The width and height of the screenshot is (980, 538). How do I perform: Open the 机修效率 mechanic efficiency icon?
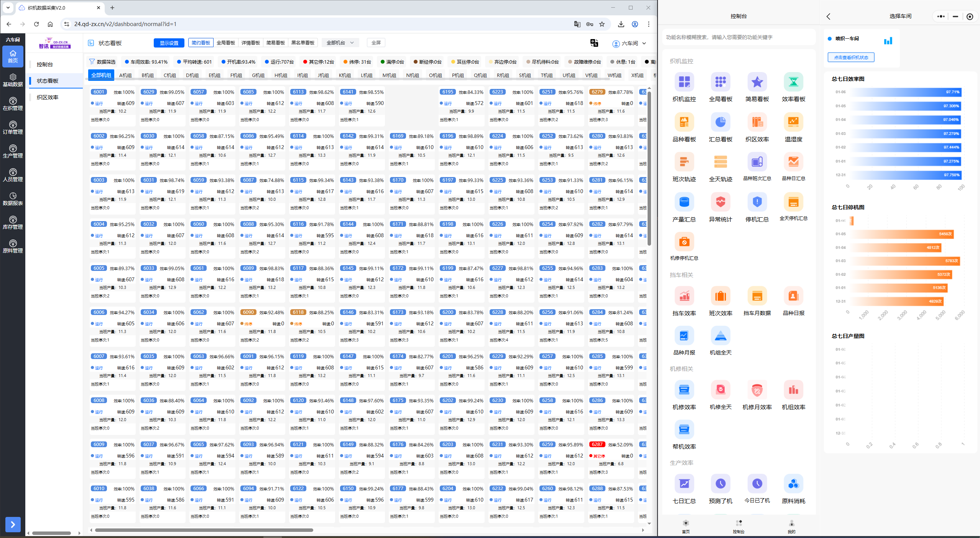[x=684, y=390]
